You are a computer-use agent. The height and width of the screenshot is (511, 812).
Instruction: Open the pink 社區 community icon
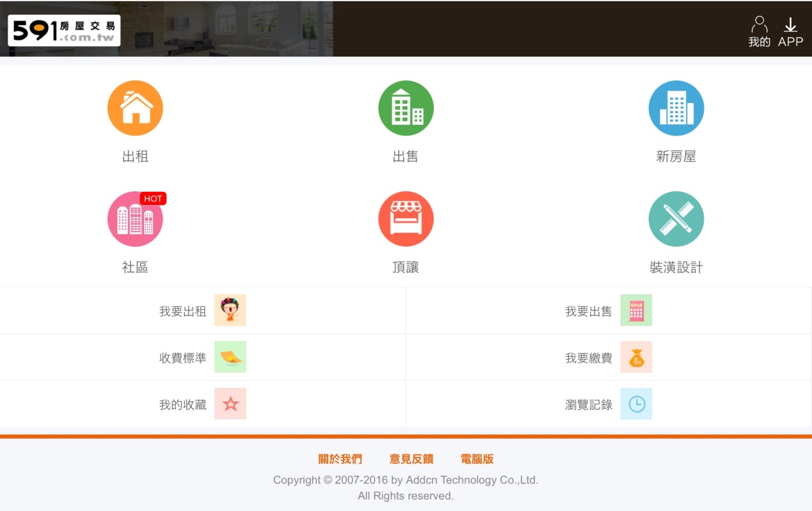point(135,219)
